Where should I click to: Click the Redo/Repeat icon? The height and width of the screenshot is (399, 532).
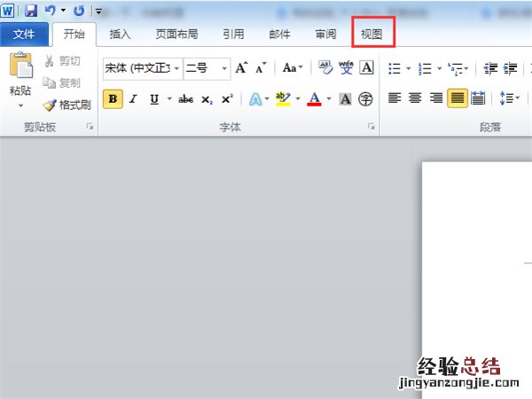79,11
